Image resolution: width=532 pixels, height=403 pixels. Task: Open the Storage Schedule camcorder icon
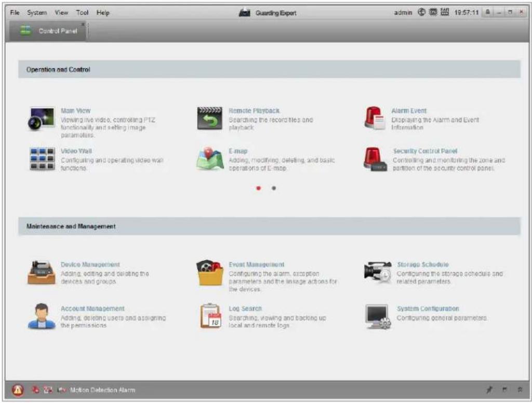click(378, 272)
